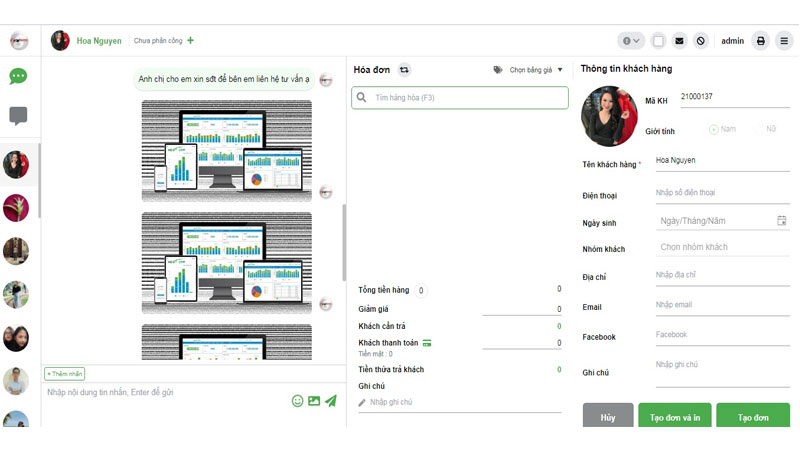The width and height of the screenshot is (800, 450).
Task: Open the calendar icon in Ngày sinh
Action: [781, 221]
